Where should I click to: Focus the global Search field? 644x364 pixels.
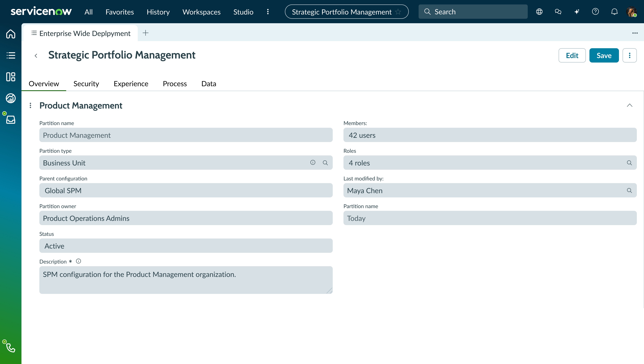tap(473, 12)
